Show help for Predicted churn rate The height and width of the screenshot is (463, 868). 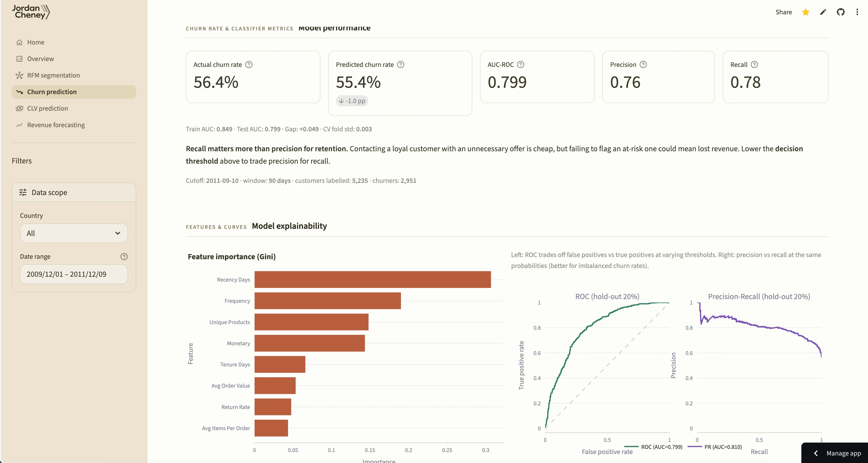400,65
